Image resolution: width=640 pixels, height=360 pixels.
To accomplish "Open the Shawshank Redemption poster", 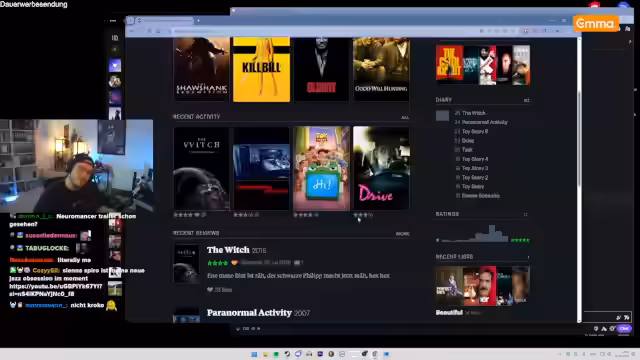I will coord(201,69).
